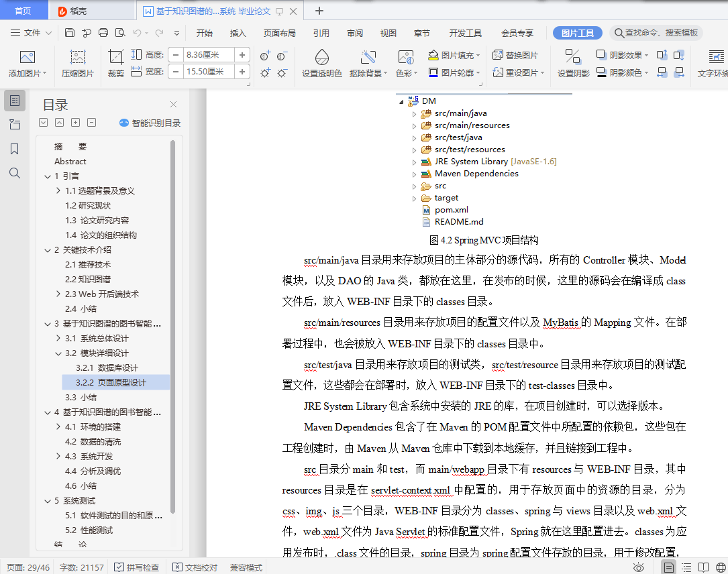Screen dimensions: 728x574
Task: Decrease brightness with the sun minus icon
Action: point(282,72)
